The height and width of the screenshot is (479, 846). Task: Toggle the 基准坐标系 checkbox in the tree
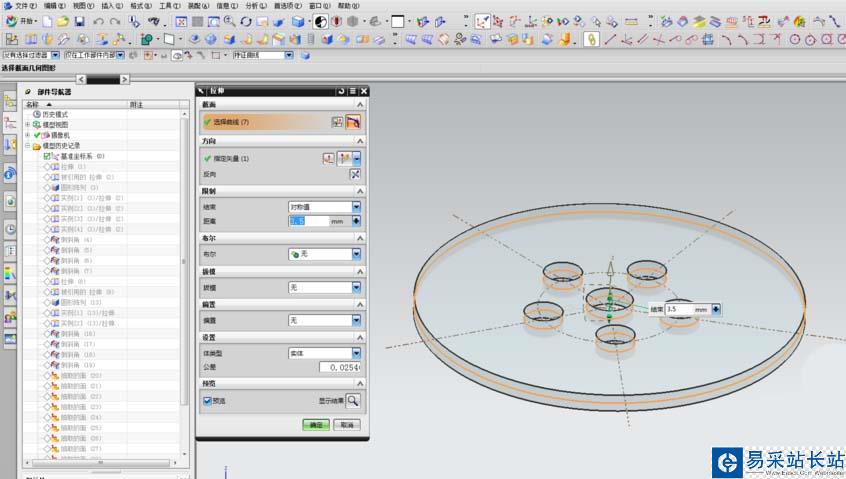click(x=47, y=156)
